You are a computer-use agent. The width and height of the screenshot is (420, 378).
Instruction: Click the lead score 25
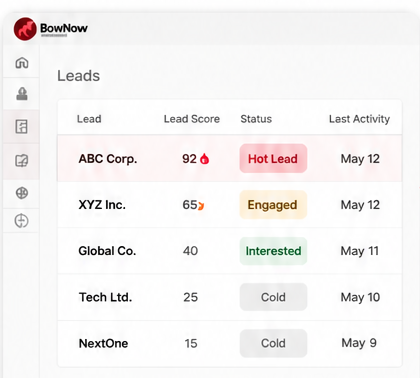click(x=191, y=297)
